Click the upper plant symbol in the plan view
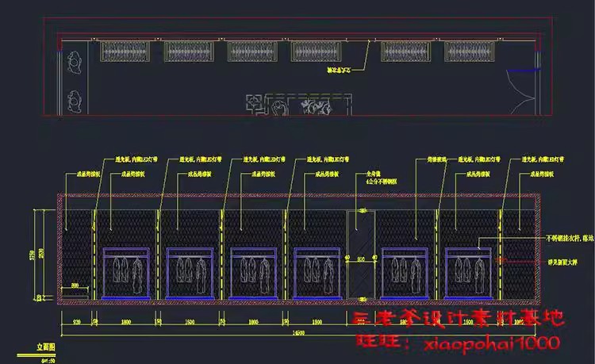 [x=75, y=63]
